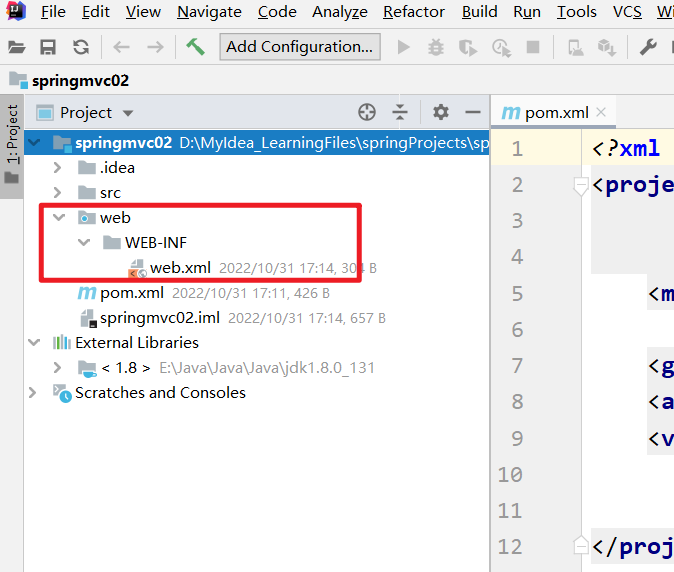
Task: Click the Debug bug icon
Action: [x=436, y=47]
